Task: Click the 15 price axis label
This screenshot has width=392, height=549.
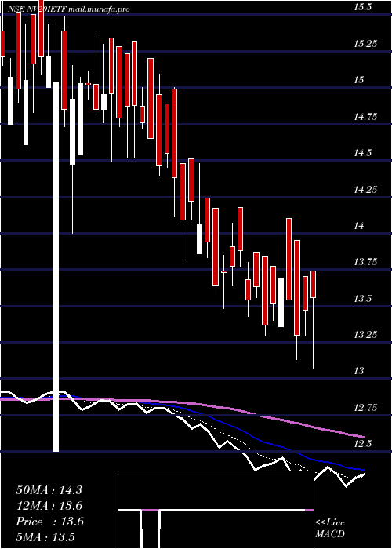Action: pyautogui.click(x=359, y=80)
